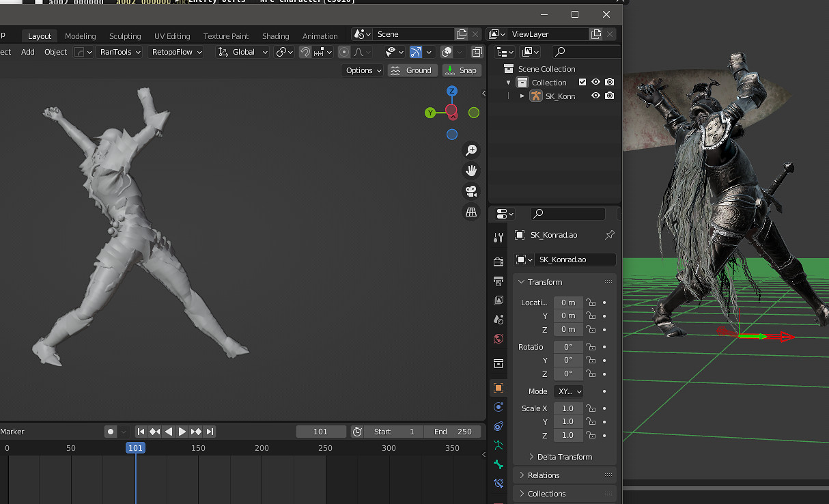Viewport: 829px width, 504px height.
Task: Open the World properties tab (red globe)
Action: pos(498,339)
